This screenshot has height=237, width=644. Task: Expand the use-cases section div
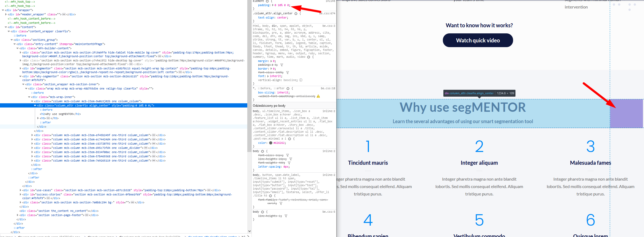pyautogui.click(x=20, y=190)
